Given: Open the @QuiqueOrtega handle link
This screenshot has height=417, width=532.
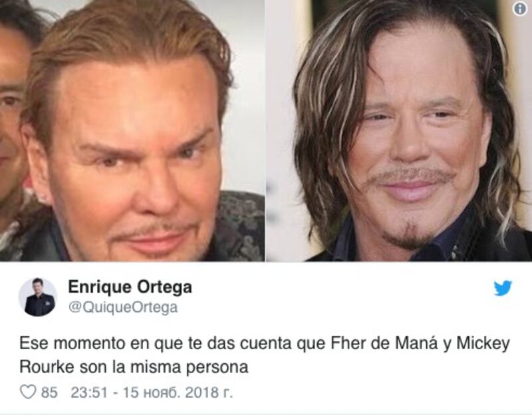Looking at the screenshot, I should coord(123,307).
